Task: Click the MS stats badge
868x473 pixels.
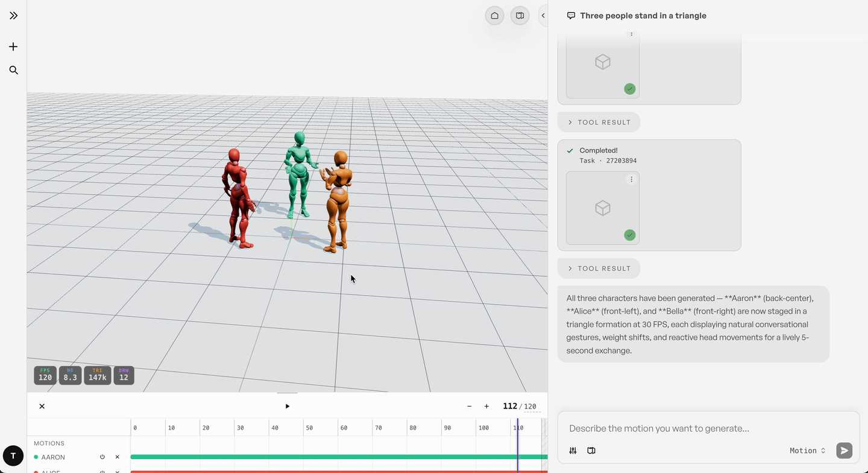Action: [x=70, y=375]
